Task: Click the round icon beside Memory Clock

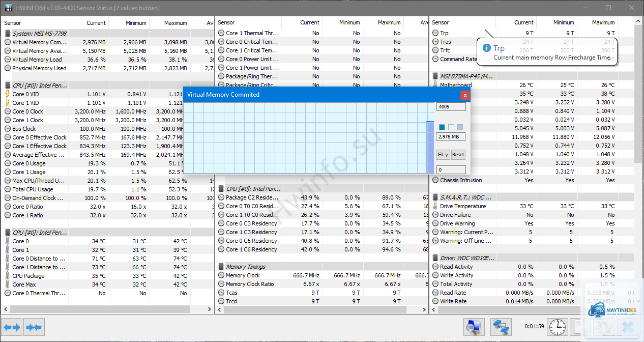Action: (221, 275)
